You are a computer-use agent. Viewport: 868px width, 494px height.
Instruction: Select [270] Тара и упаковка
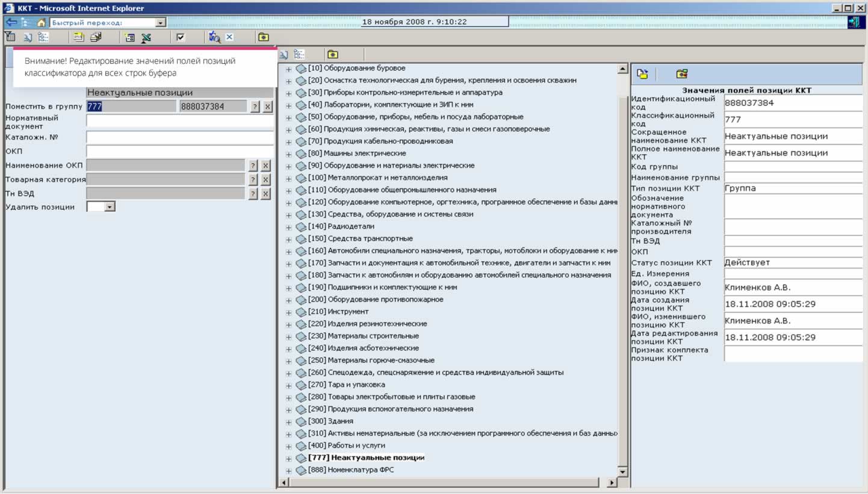pyautogui.click(x=346, y=384)
